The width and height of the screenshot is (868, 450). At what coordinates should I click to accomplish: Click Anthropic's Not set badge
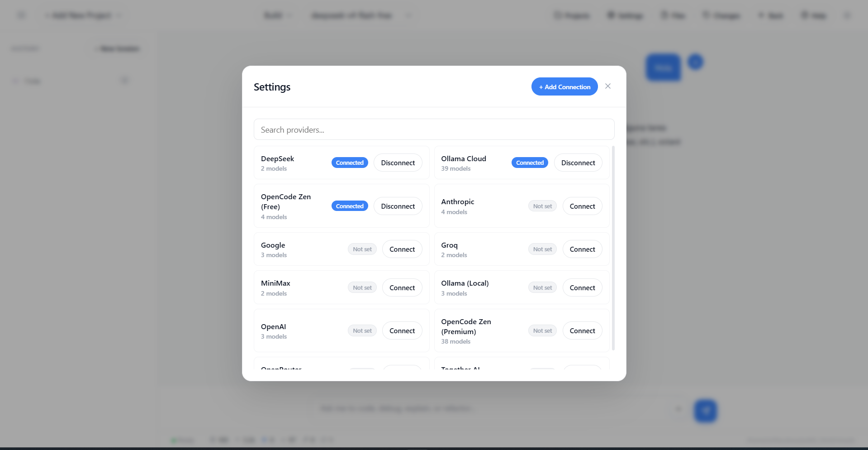pyautogui.click(x=542, y=206)
